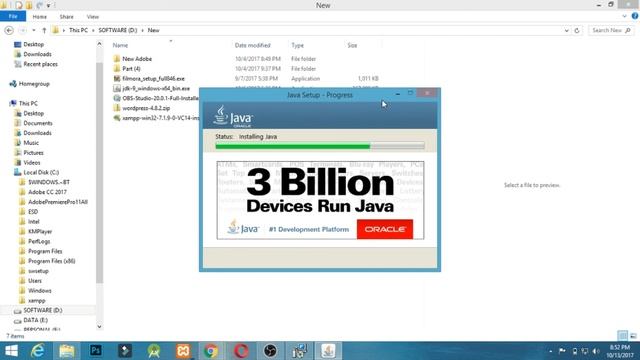This screenshot has width=640, height=360.
Task: Open Music in the navigation pane
Action: 31,143
